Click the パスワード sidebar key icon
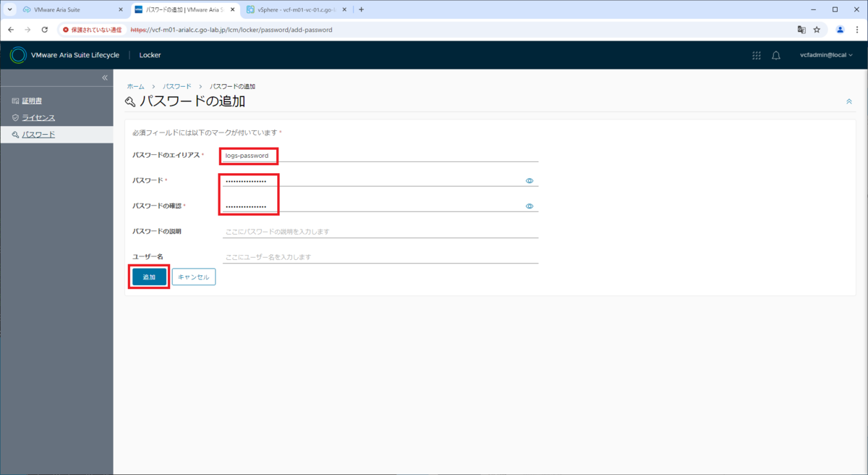Image resolution: width=868 pixels, height=475 pixels. click(x=15, y=135)
